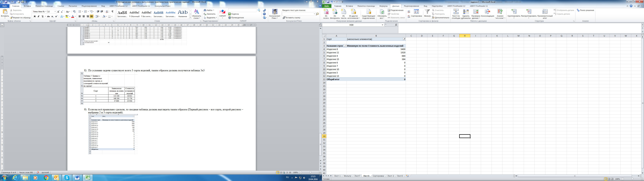
Task: Increase indent in Word paragraph group
Action: coord(102,12)
